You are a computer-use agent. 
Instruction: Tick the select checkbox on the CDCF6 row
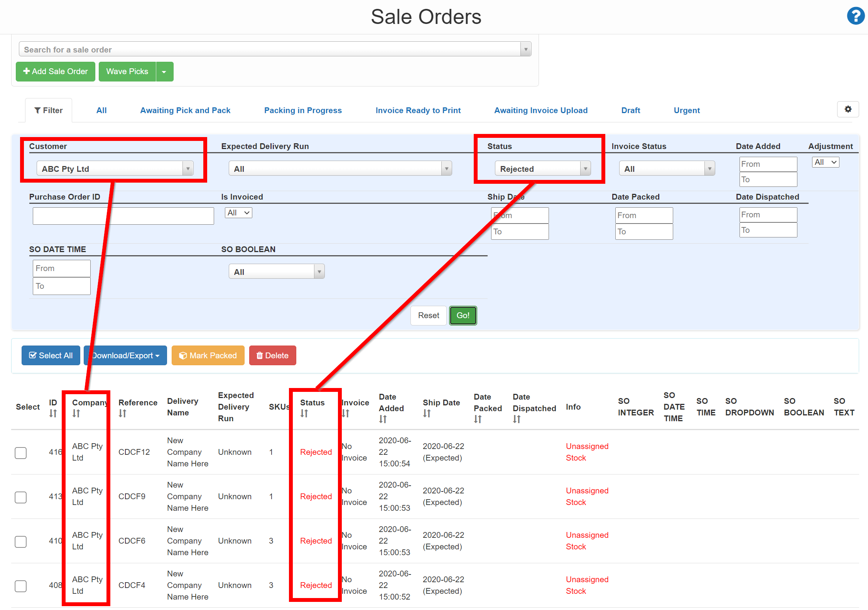tap(20, 541)
